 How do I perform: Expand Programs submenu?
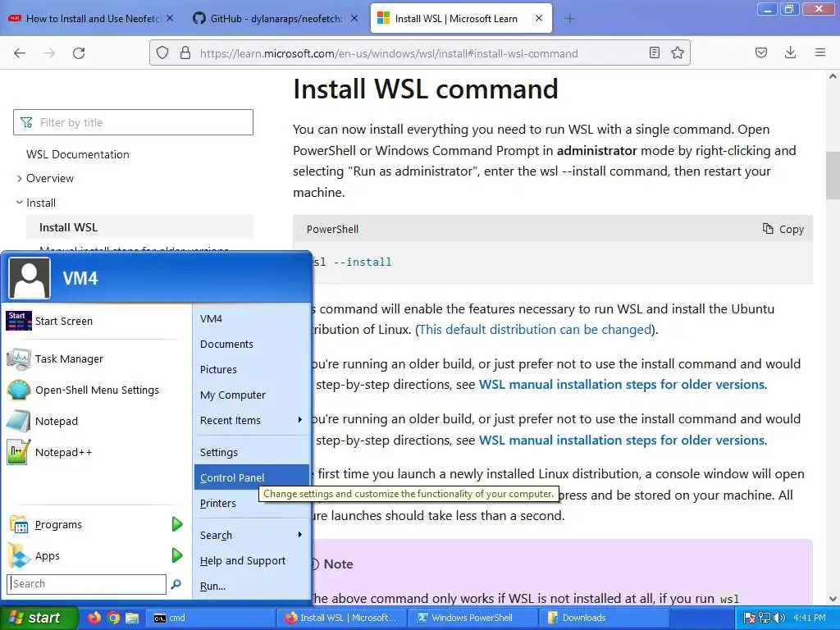click(97, 524)
